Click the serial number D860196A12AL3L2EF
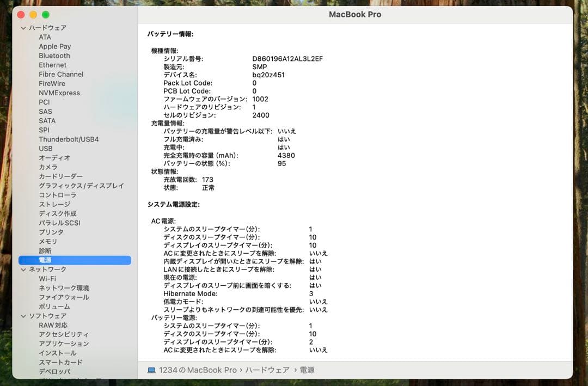 point(287,59)
